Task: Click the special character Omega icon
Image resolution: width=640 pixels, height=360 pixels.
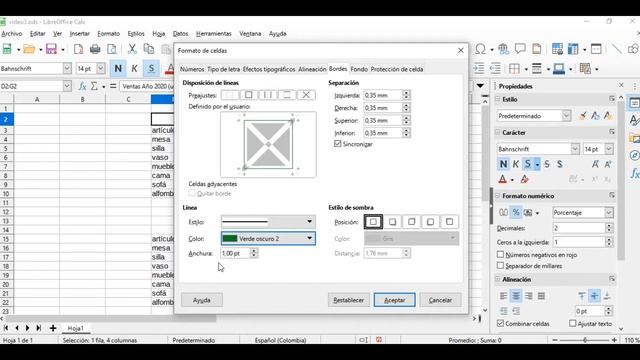Action: 480,49
